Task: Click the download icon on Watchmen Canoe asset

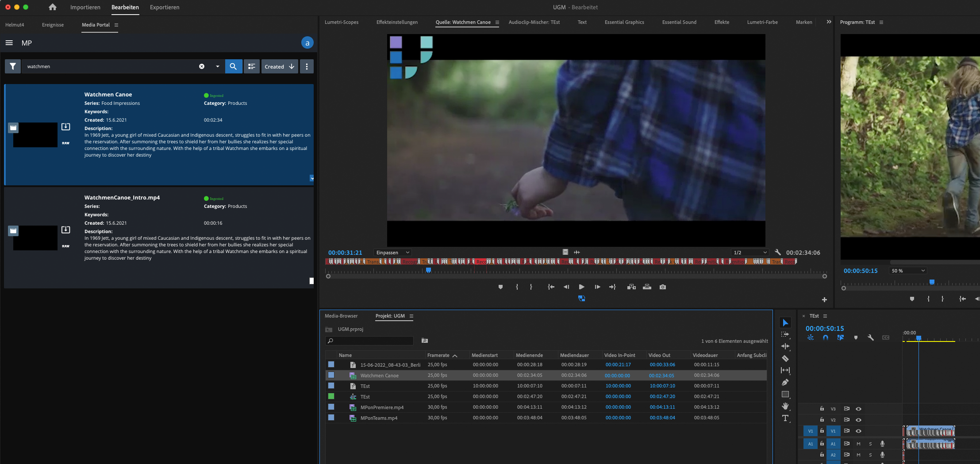Action: tap(66, 127)
